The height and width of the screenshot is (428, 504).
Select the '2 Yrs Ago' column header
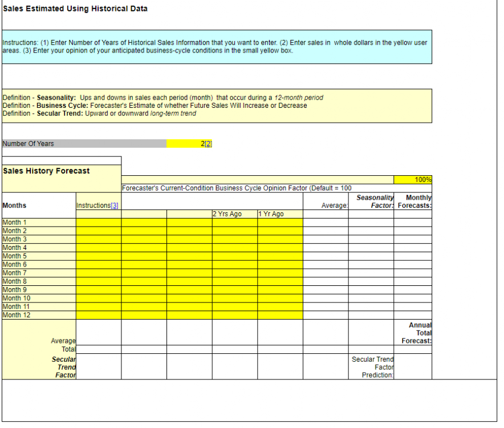(227, 214)
